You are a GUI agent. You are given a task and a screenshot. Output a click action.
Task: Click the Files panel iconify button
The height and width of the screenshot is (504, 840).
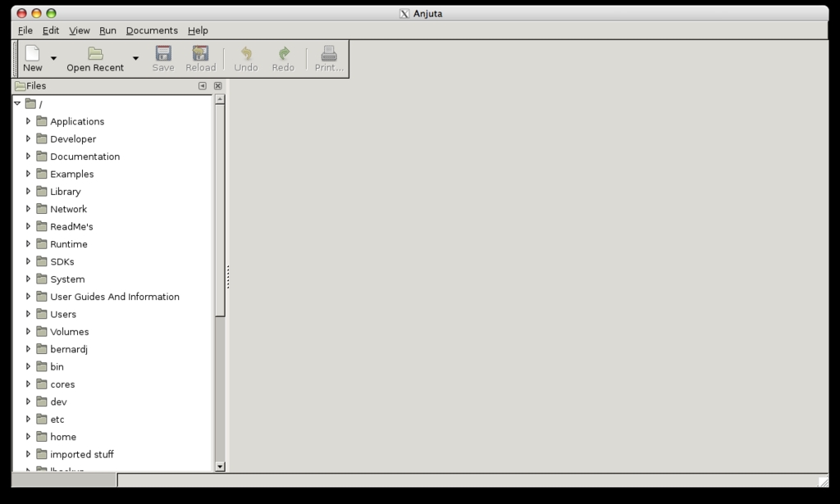203,86
